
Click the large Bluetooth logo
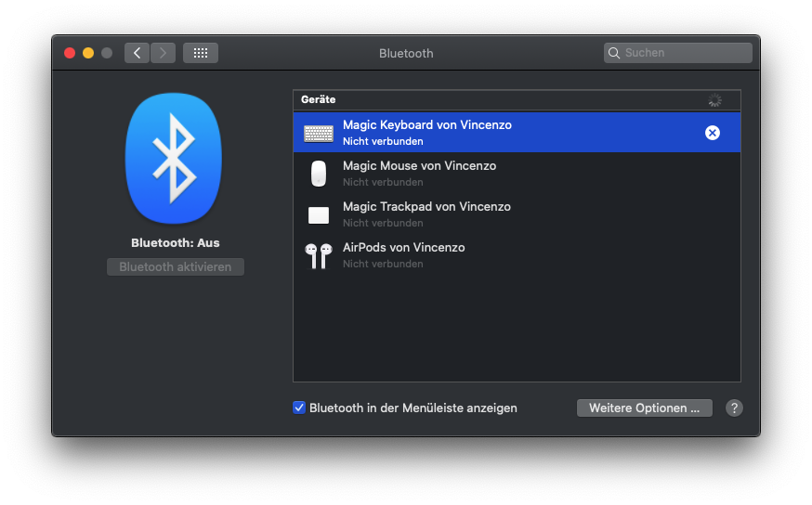pyautogui.click(x=174, y=159)
